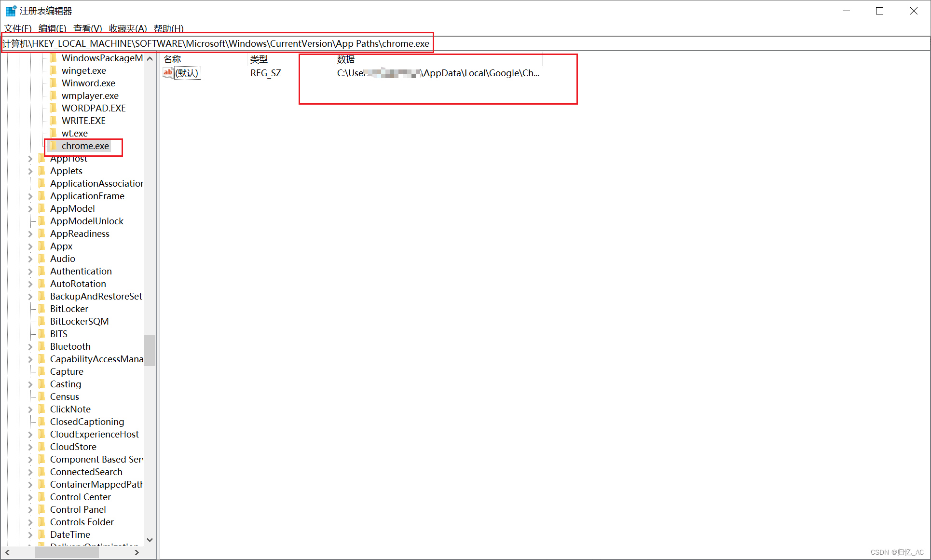Open the 收藏夹(A) favorites menu
This screenshot has height=560, width=931.
coord(128,28)
